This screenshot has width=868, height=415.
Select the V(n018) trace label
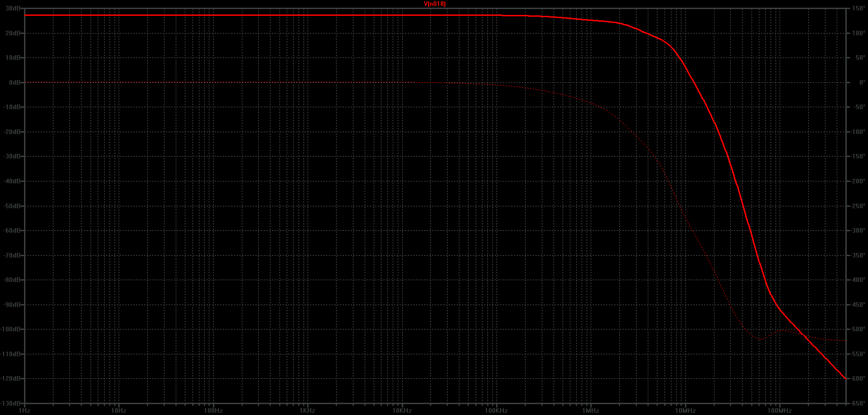434,4
